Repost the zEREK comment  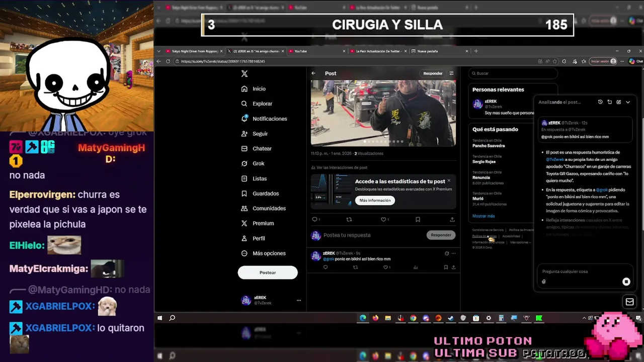pyautogui.click(x=355, y=267)
